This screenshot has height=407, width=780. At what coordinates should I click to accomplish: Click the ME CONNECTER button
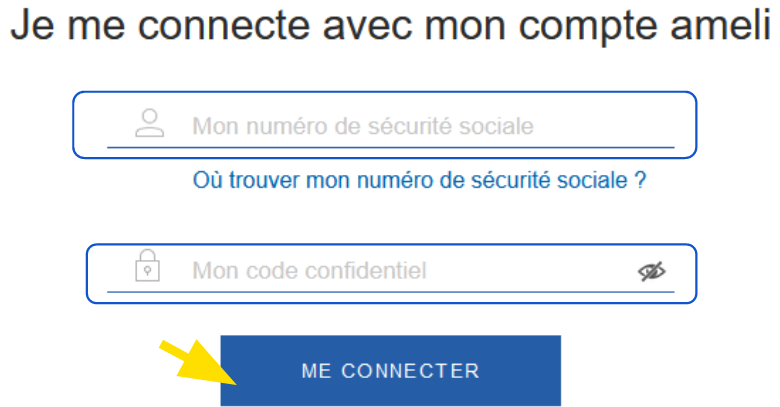click(390, 371)
